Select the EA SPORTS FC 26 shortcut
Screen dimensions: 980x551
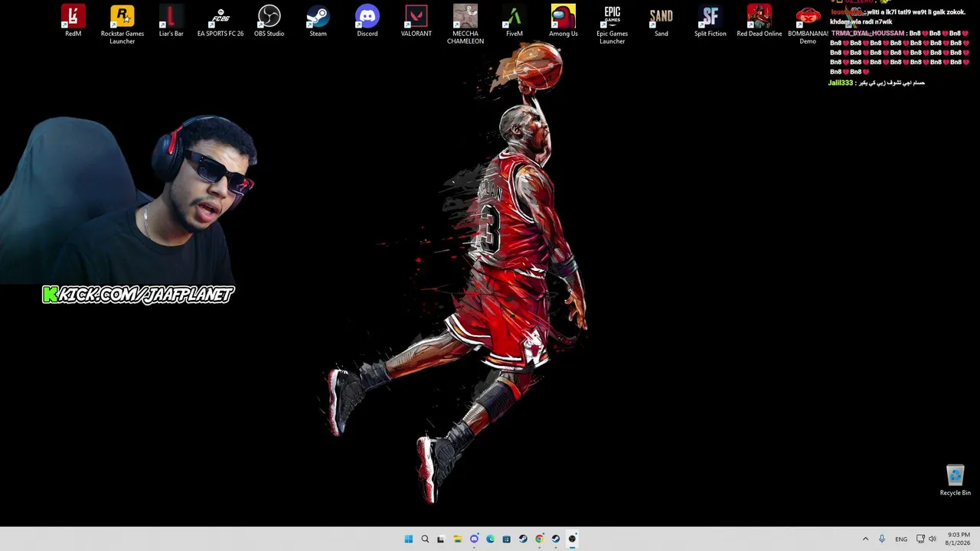click(220, 21)
